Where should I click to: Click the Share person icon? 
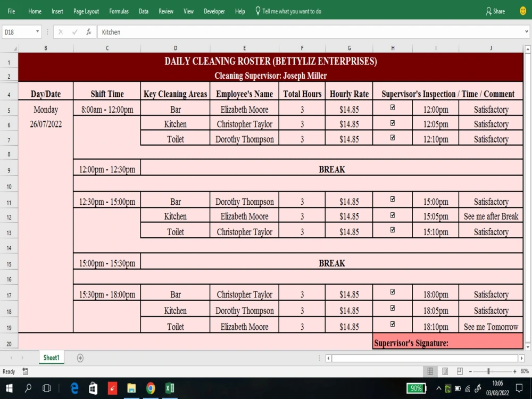point(488,11)
